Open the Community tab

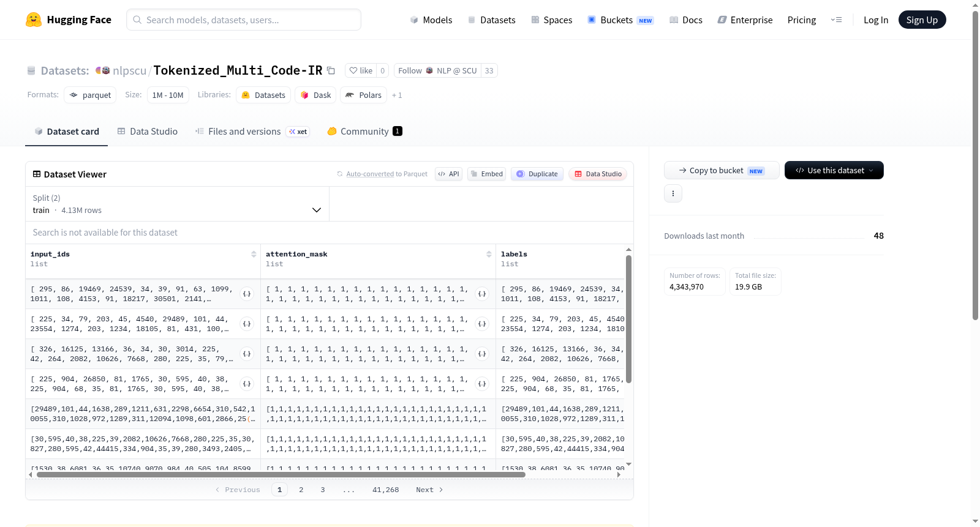click(364, 131)
